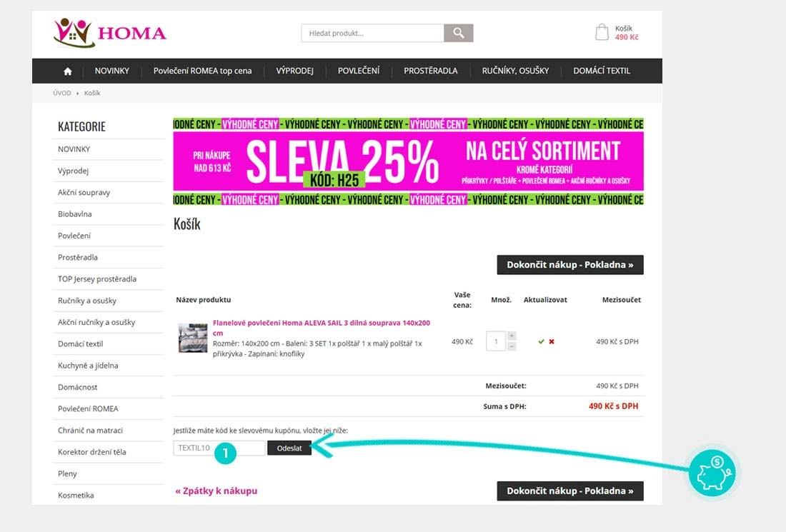Click the HOMA logo
Viewport: 786px width, 532px height.
(110, 33)
